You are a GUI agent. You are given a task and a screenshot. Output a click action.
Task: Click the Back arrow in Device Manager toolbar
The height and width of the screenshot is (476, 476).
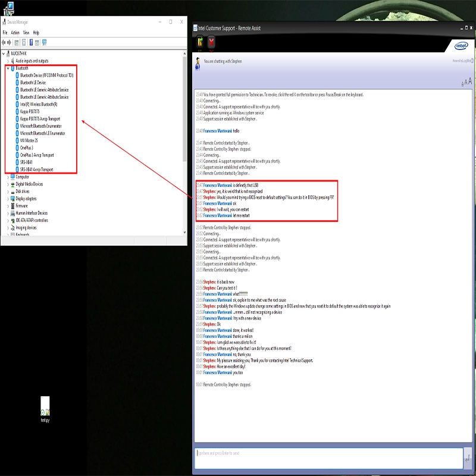click(x=4, y=42)
